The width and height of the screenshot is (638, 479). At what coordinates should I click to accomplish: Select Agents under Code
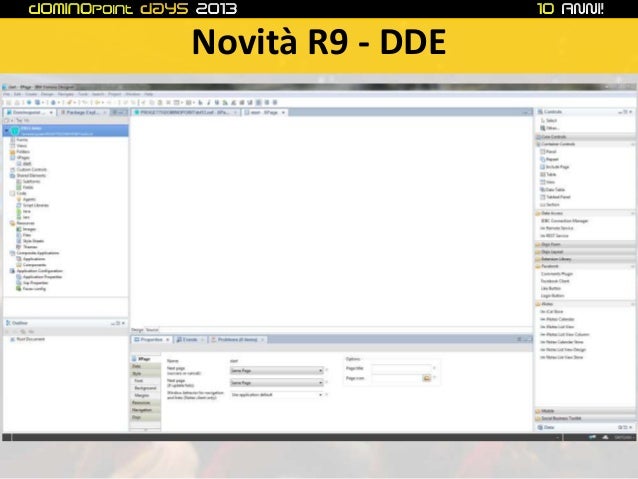[x=29, y=199]
